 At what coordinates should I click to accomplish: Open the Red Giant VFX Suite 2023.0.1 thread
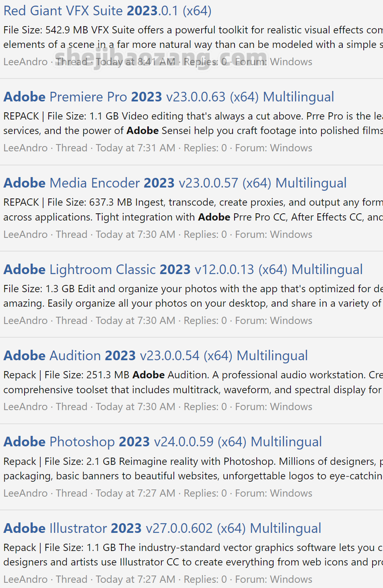pos(107,11)
